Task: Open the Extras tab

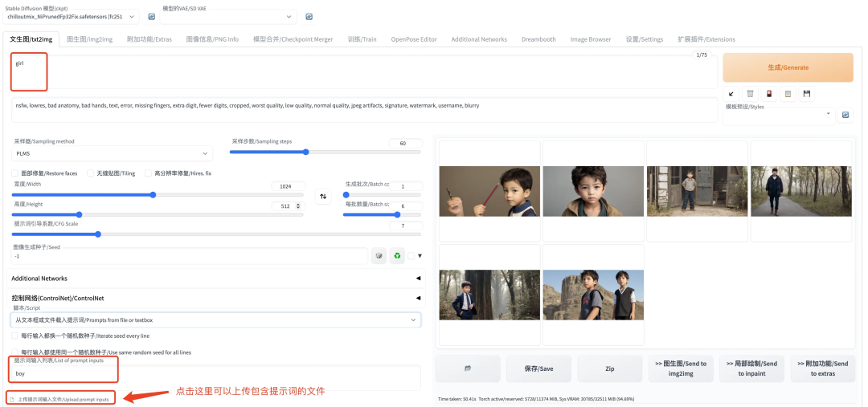Action: click(149, 39)
